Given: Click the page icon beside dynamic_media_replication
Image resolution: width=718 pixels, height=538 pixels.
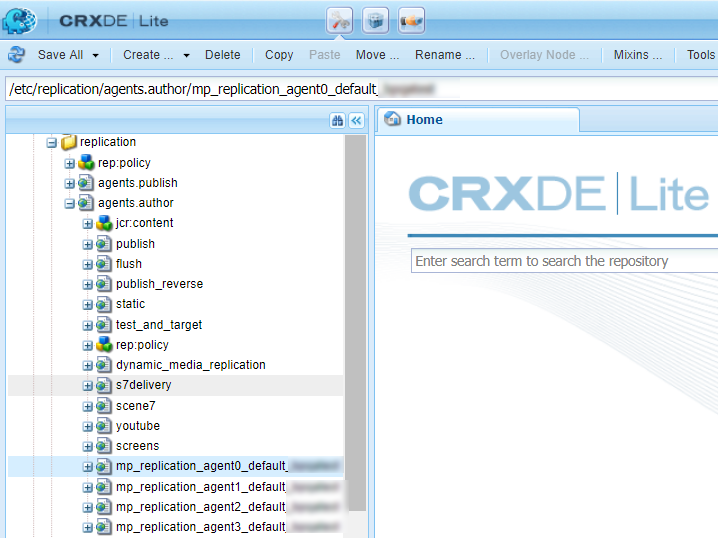Looking at the screenshot, I should click(104, 365).
